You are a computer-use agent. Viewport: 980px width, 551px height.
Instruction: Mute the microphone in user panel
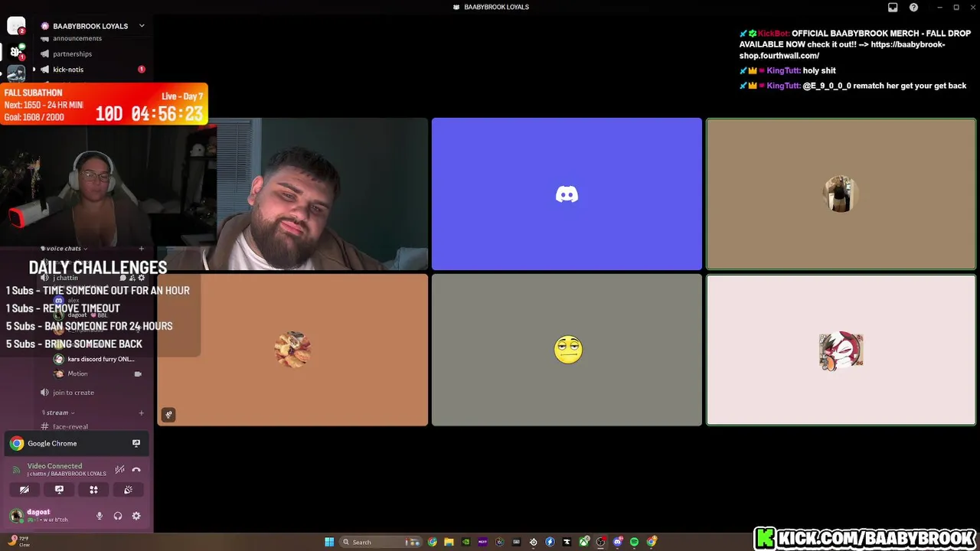(99, 516)
